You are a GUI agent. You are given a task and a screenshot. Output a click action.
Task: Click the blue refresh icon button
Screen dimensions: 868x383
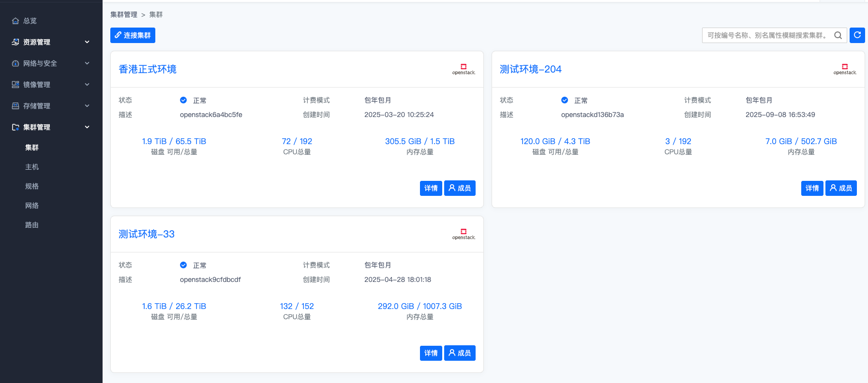coord(857,35)
